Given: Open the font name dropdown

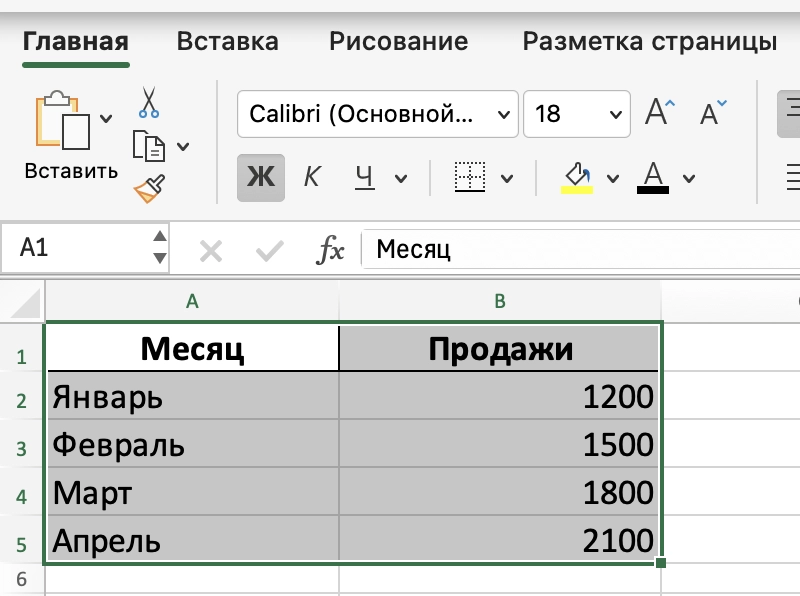Looking at the screenshot, I should pyautogui.click(x=503, y=114).
